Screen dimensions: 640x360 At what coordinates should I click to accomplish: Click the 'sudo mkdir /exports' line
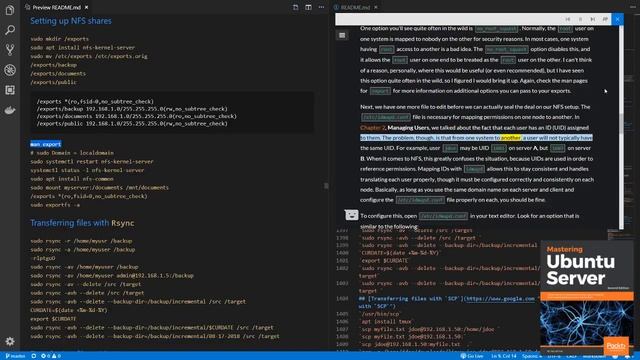pos(60,39)
